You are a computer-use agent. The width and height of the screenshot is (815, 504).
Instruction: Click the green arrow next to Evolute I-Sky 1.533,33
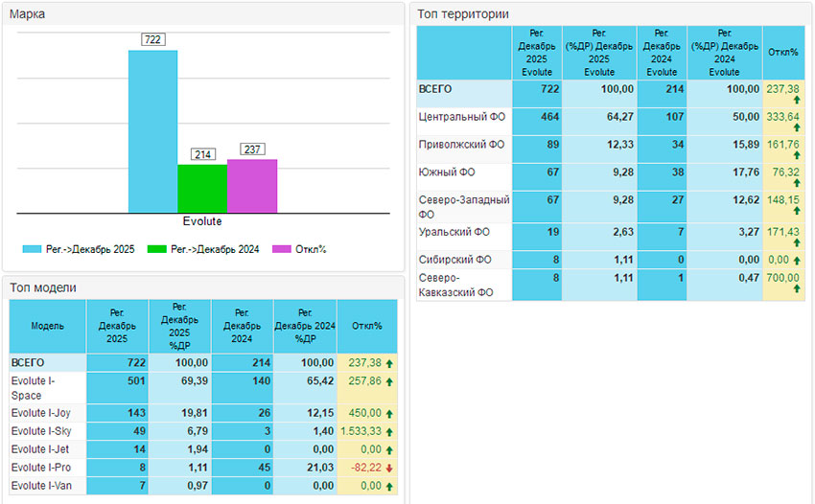[390, 431]
